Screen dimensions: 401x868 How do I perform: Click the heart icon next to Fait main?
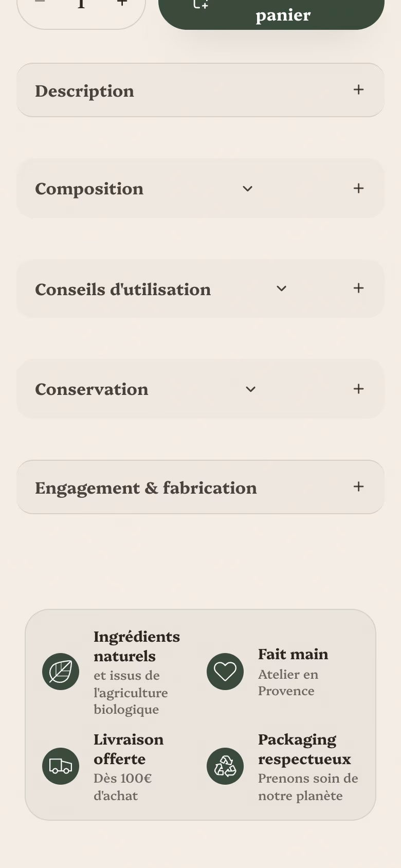coord(225,672)
